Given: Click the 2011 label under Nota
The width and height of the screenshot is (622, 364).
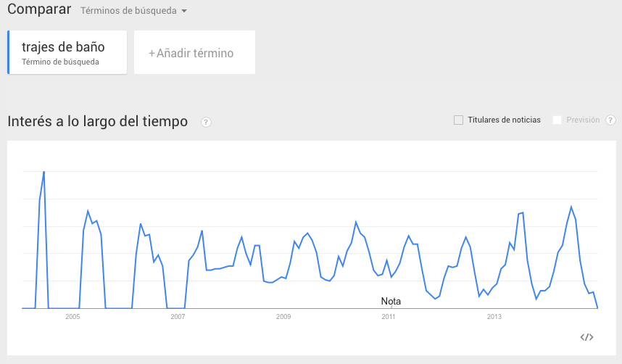Looking at the screenshot, I should click(389, 317).
